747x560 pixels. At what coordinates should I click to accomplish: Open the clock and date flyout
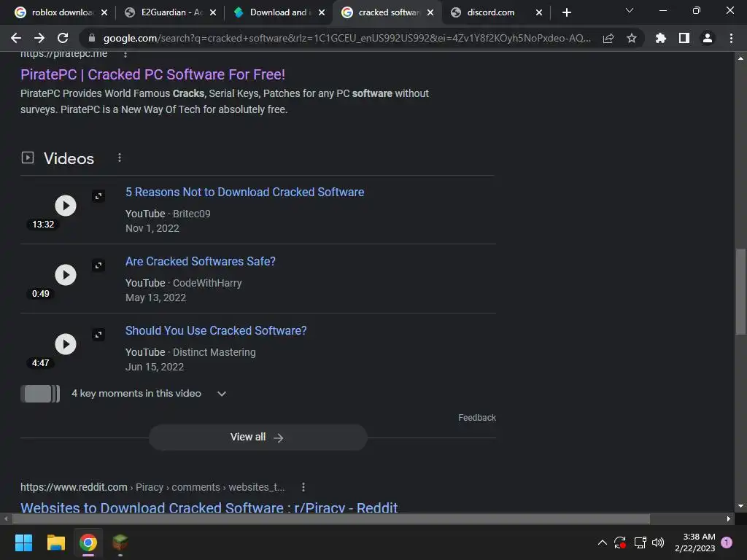pyautogui.click(x=695, y=542)
